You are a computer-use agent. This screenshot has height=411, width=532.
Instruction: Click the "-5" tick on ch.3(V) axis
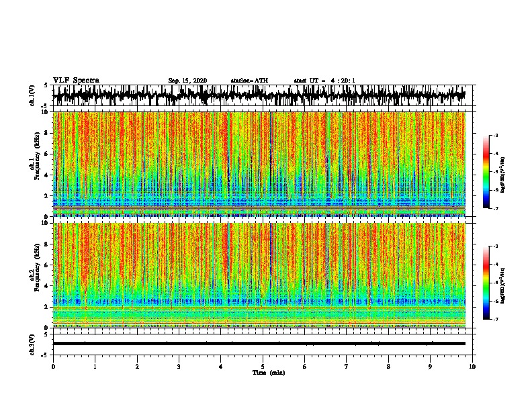coord(45,355)
